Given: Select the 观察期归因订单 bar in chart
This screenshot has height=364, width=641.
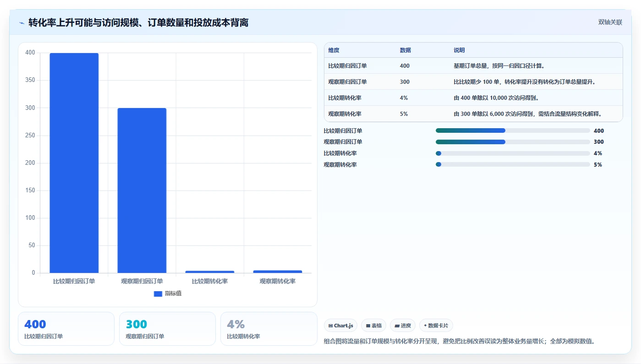Looking at the screenshot, I should 142,190.
